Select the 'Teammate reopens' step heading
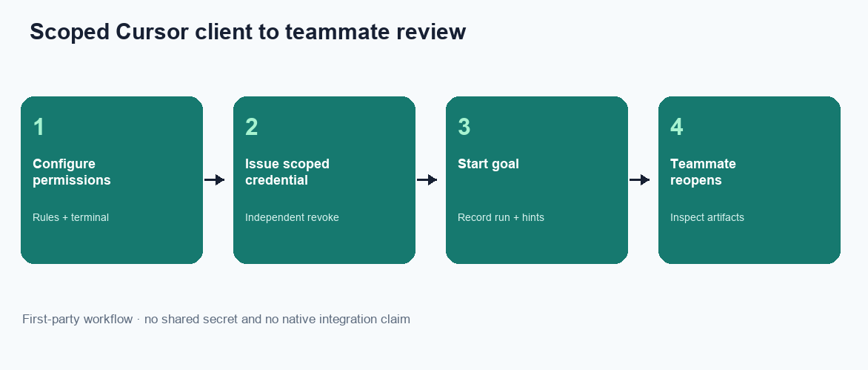 click(x=703, y=172)
